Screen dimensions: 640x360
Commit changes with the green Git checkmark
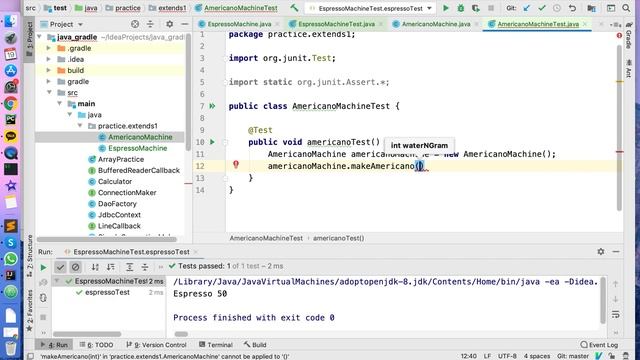[542, 8]
